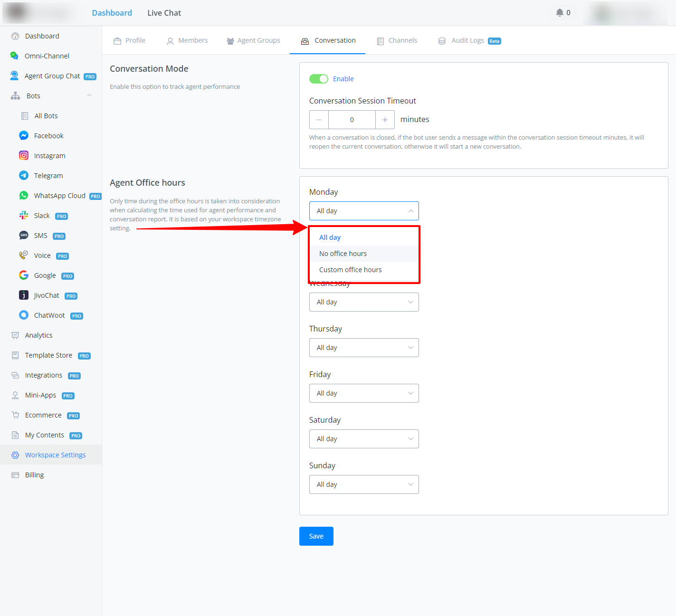Click the Slack logo icon

coord(24,215)
